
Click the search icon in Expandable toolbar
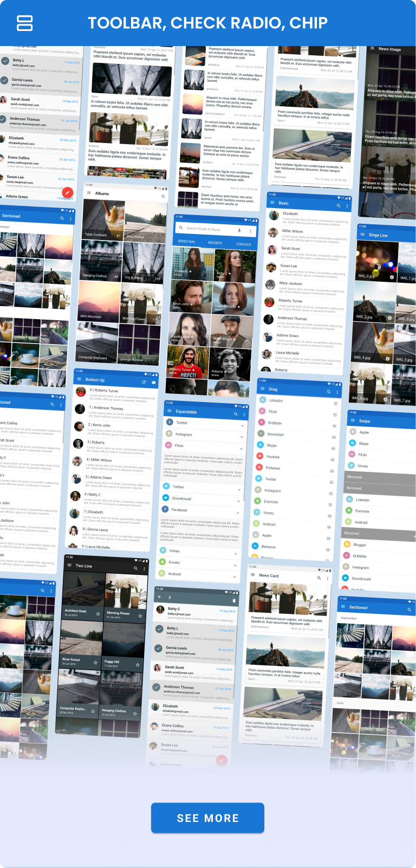235,414
